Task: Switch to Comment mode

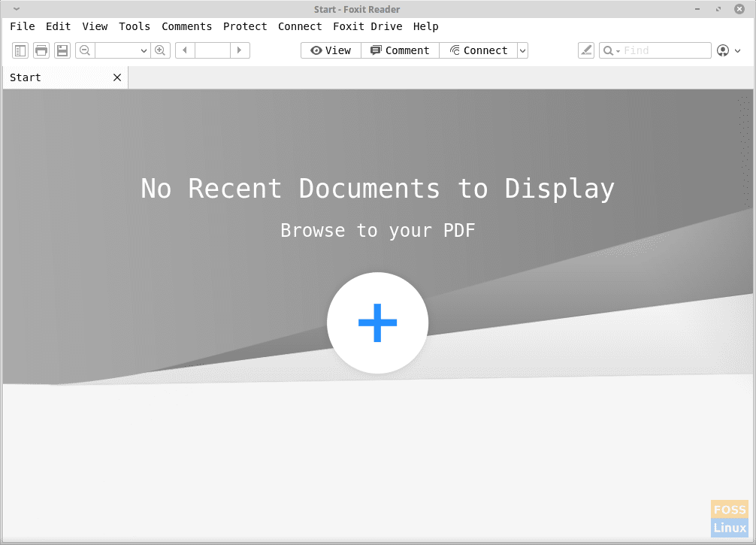Action: pyautogui.click(x=400, y=50)
